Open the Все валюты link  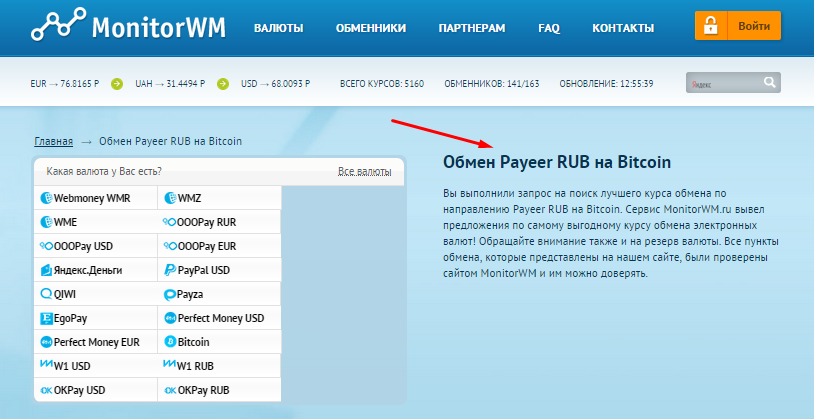pyautogui.click(x=364, y=171)
